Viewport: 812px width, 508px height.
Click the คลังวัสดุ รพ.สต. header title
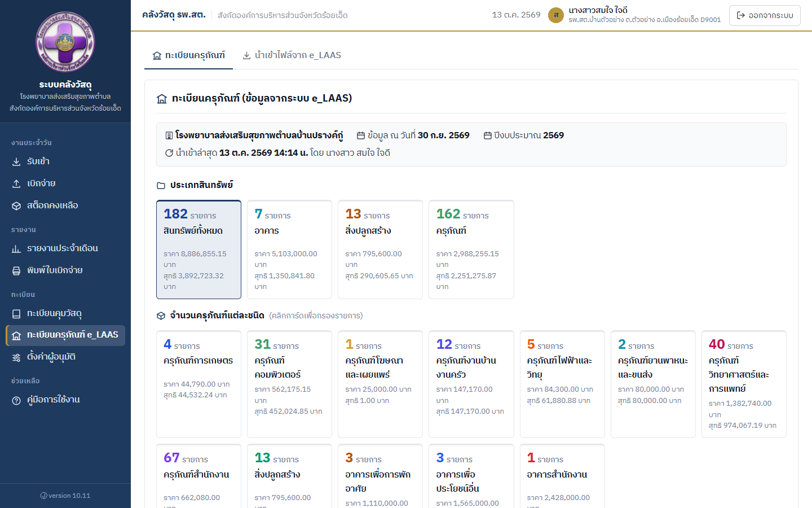coord(174,15)
